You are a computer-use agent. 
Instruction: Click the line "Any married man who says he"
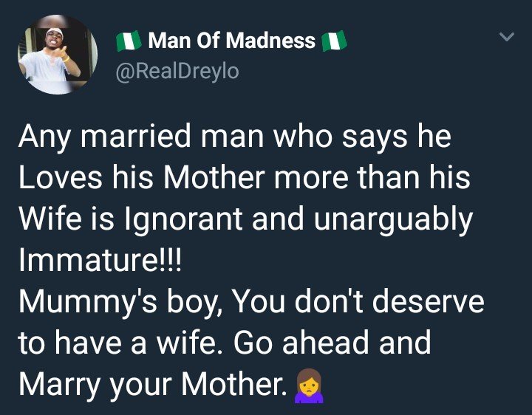[x=233, y=136]
